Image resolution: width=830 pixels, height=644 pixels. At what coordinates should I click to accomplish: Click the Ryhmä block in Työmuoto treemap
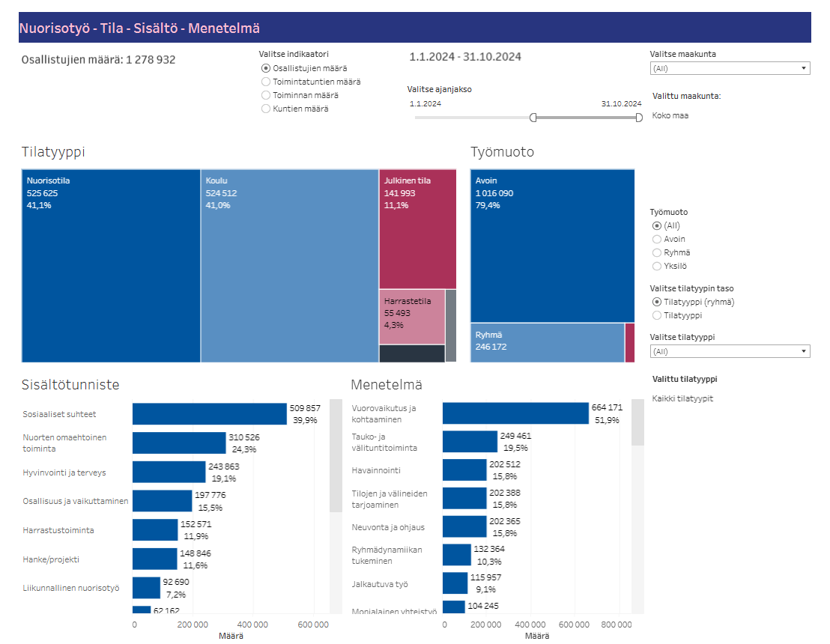tap(548, 343)
